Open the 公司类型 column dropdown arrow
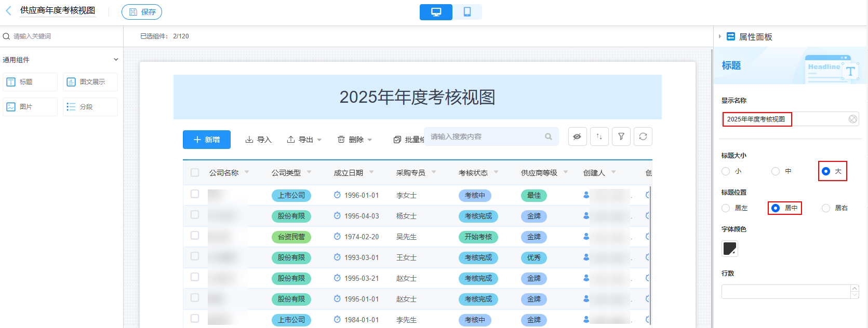This screenshot has width=868, height=328. point(309,172)
